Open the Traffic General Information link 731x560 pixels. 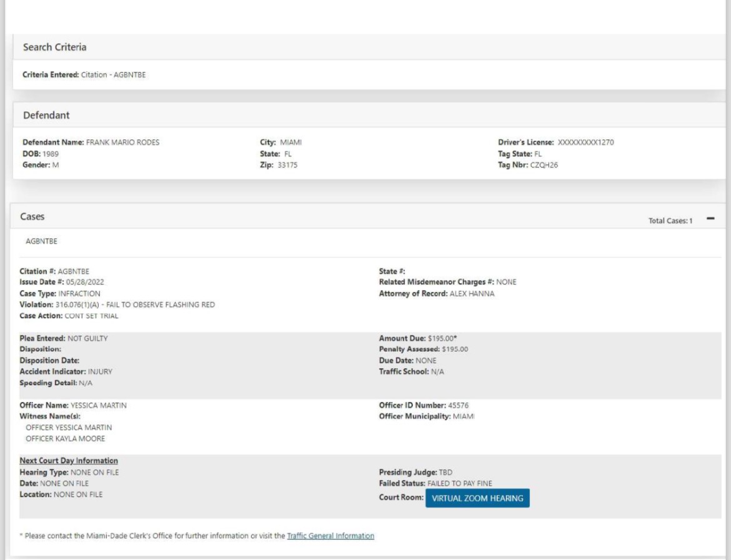pos(331,536)
